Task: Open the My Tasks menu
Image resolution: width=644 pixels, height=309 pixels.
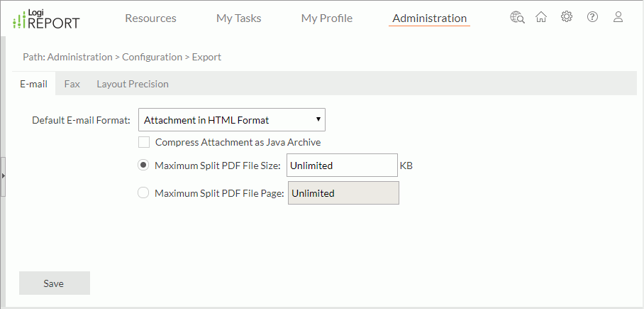Action: (x=238, y=18)
